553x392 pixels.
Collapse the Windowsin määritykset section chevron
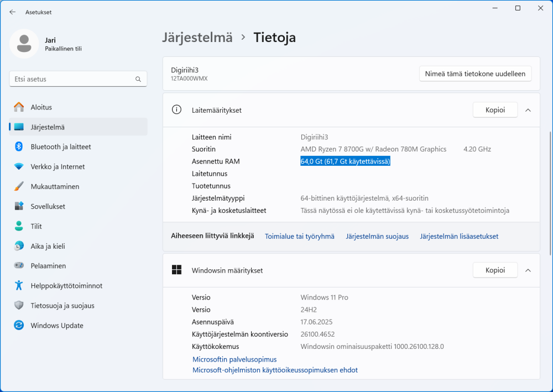[x=528, y=270]
